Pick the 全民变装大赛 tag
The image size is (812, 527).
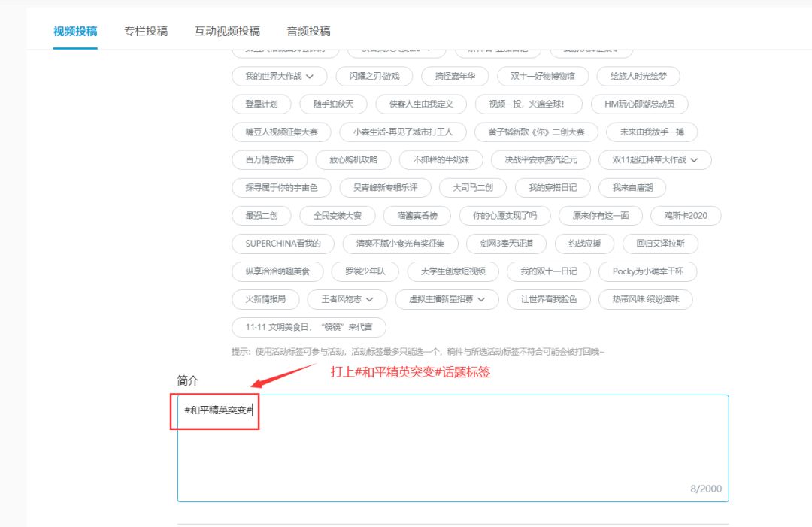[x=338, y=216]
